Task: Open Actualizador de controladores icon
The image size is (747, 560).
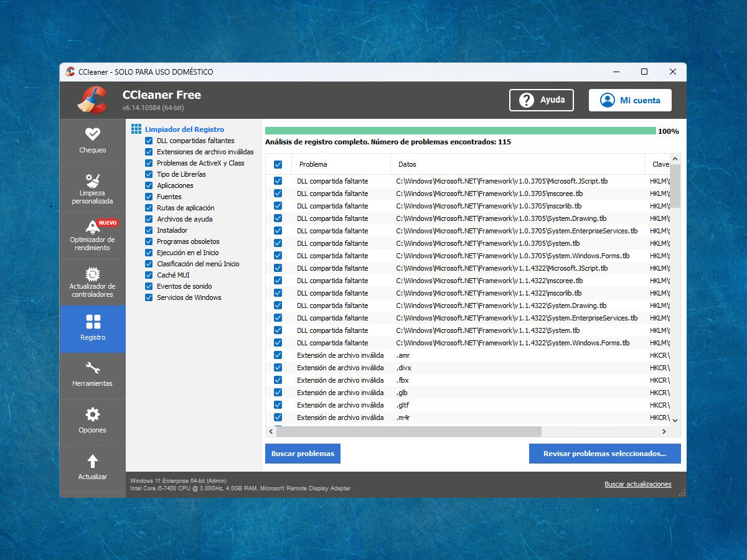Action: click(93, 274)
